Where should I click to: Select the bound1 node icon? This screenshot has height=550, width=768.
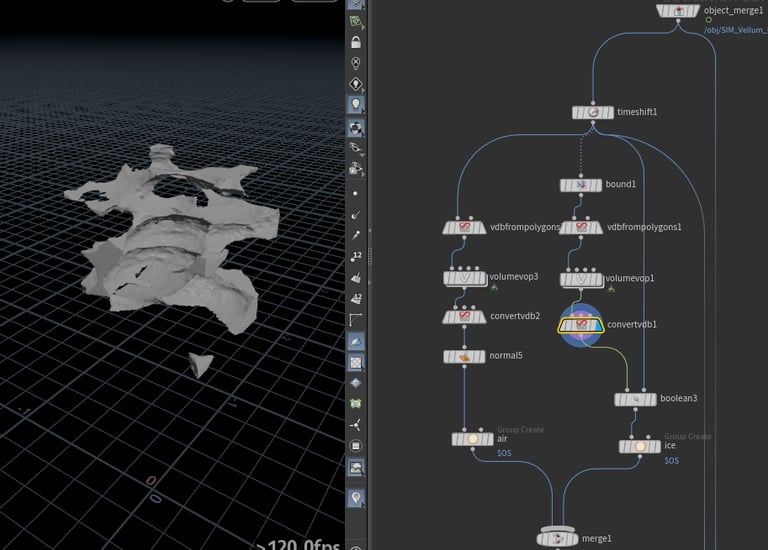(x=581, y=185)
